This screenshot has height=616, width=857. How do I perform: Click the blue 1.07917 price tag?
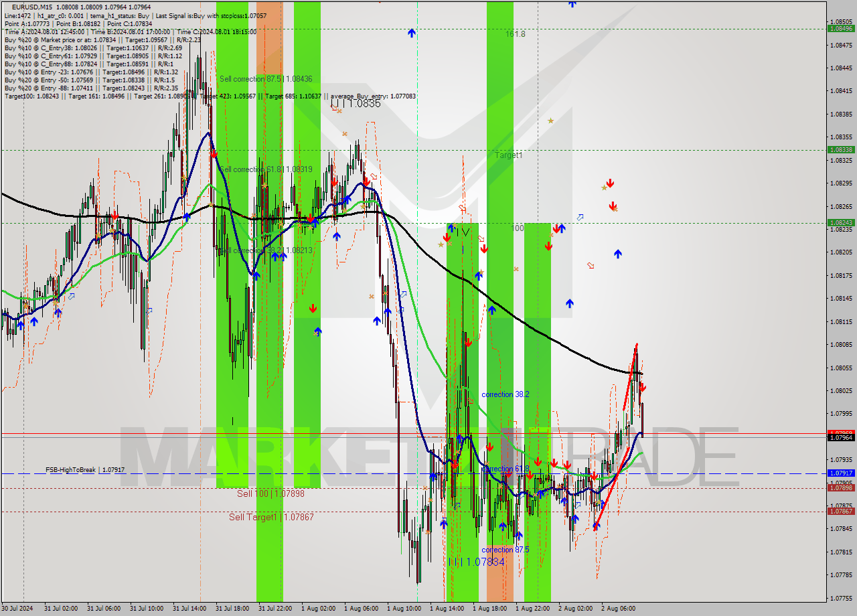pyautogui.click(x=841, y=473)
